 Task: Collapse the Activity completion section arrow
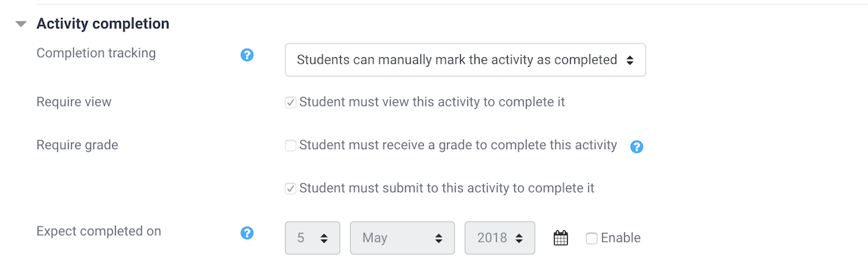click(21, 25)
